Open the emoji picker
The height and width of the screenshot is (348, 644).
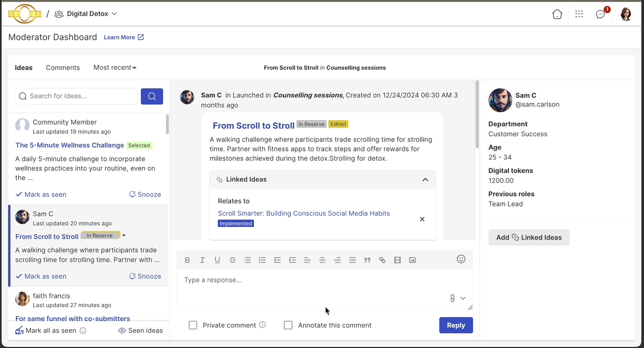point(461,259)
